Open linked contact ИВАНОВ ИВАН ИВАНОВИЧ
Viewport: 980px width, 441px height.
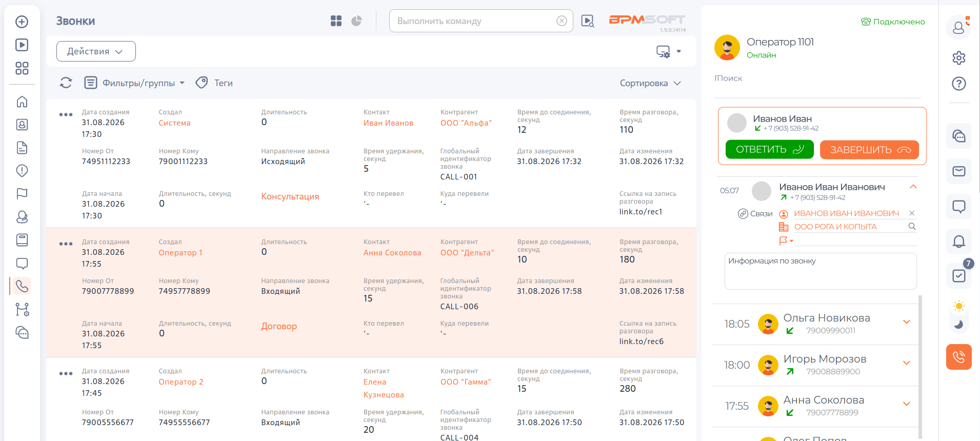tap(846, 213)
